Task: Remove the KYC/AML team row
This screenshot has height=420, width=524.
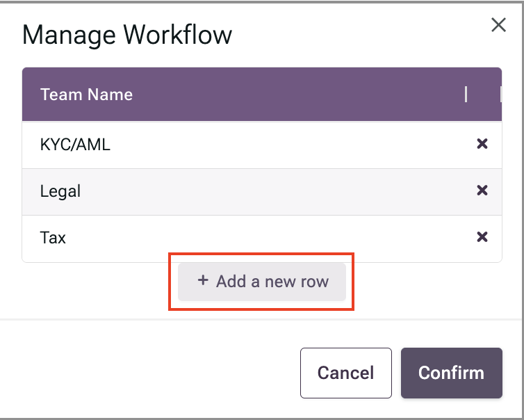Action: tap(482, 144)
